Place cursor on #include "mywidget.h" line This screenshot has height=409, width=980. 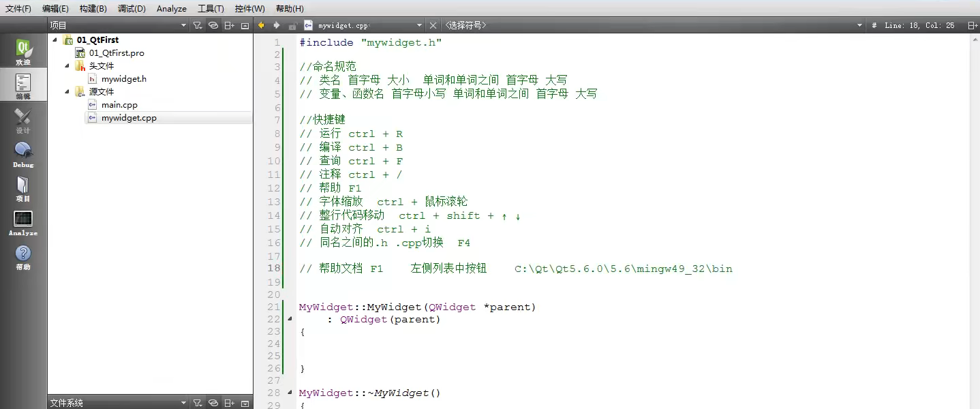pyautogui.click(x=371, y=42)
